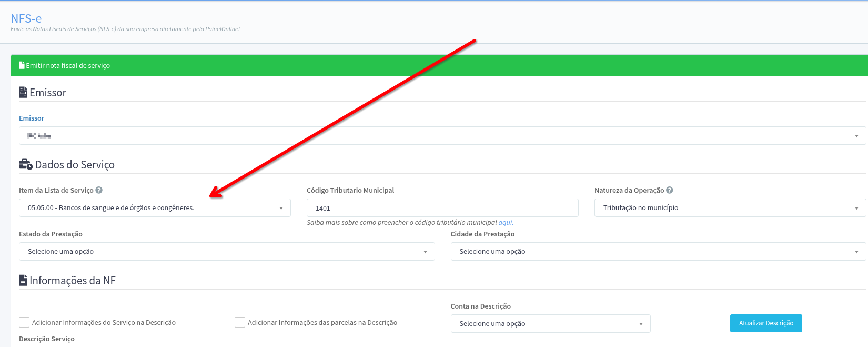This screenshot has width=868, height=347.
Task: Click the help icon beside Natureza da Operação
Action: pos(670,190)
